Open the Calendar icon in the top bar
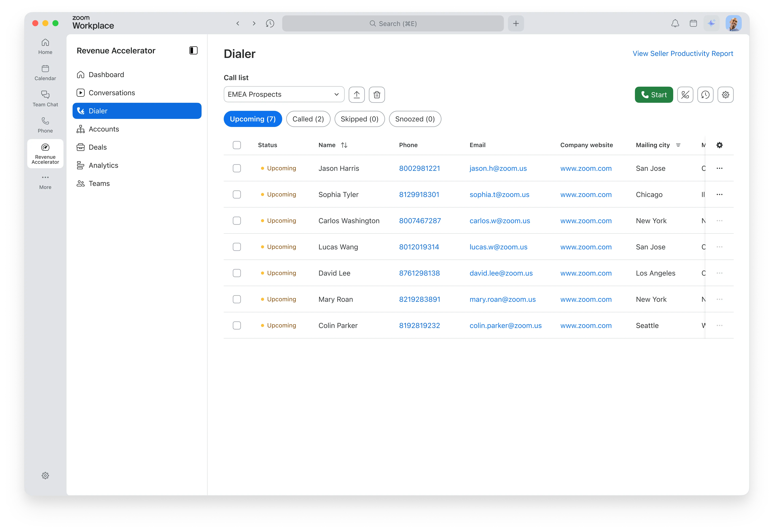 coord(693,23)
